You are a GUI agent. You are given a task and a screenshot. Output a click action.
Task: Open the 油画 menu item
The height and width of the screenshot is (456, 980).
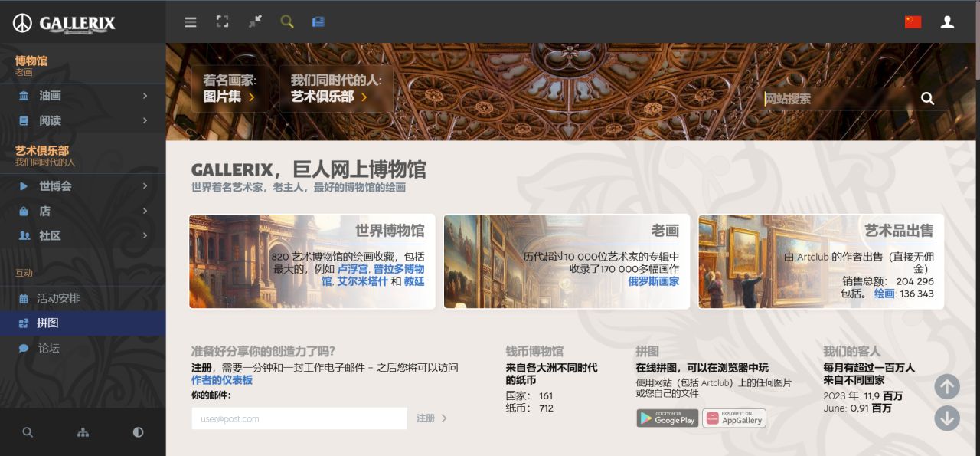(x=83, y=96)
